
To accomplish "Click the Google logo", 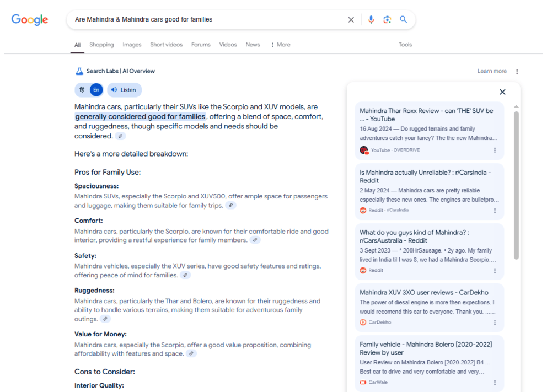I will 30,20.
